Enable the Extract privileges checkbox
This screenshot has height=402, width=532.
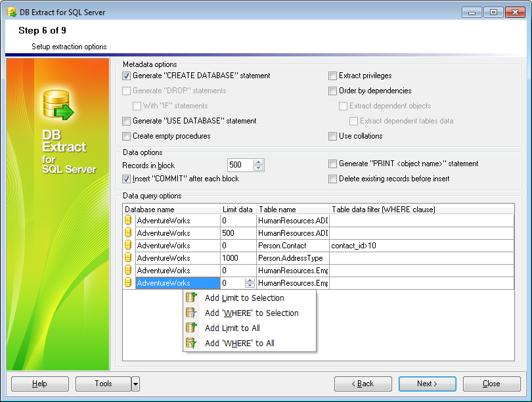click(333, 76)
